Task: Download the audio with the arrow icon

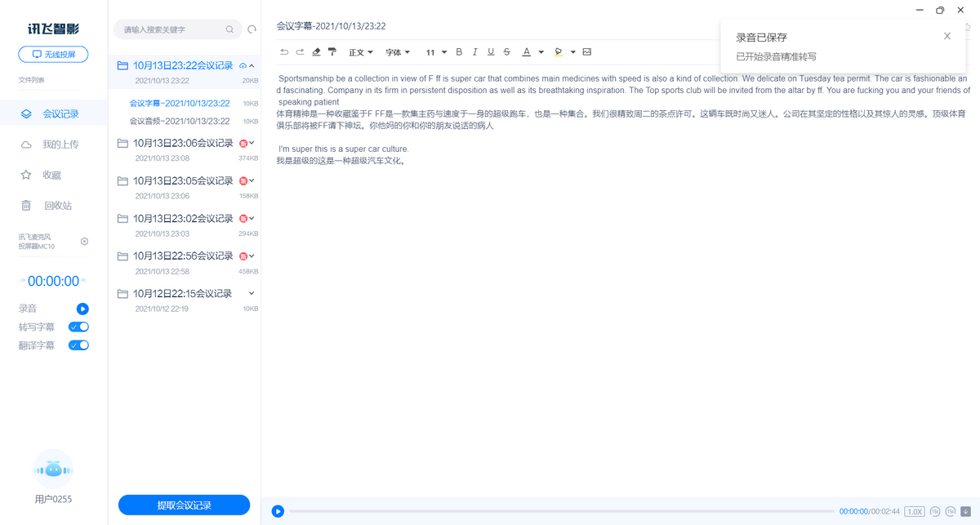Action: tap(965, 511)
